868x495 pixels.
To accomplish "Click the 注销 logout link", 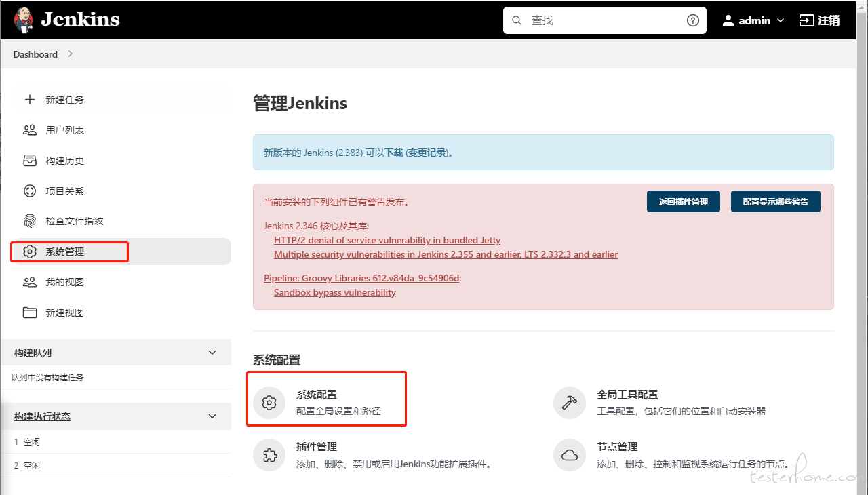I will [819, 20].
